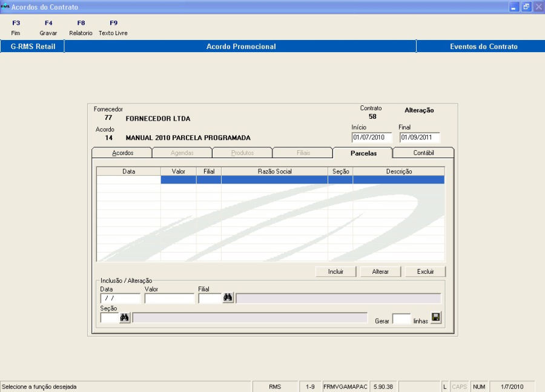545x392 pixels.
Task: Click the RMS status bar cell
Action: pyautogui.click(x=275, y=387)
